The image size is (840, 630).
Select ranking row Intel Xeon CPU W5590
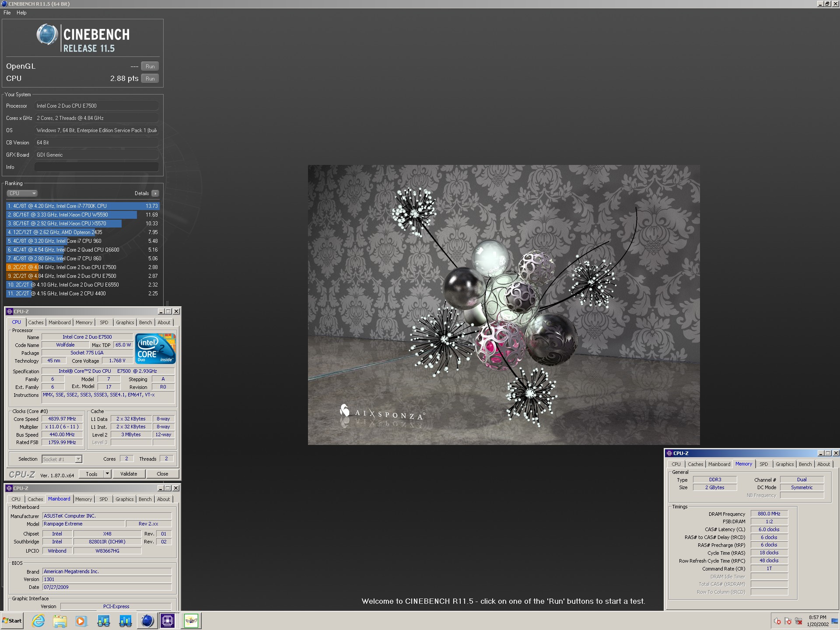click(83, 215)
